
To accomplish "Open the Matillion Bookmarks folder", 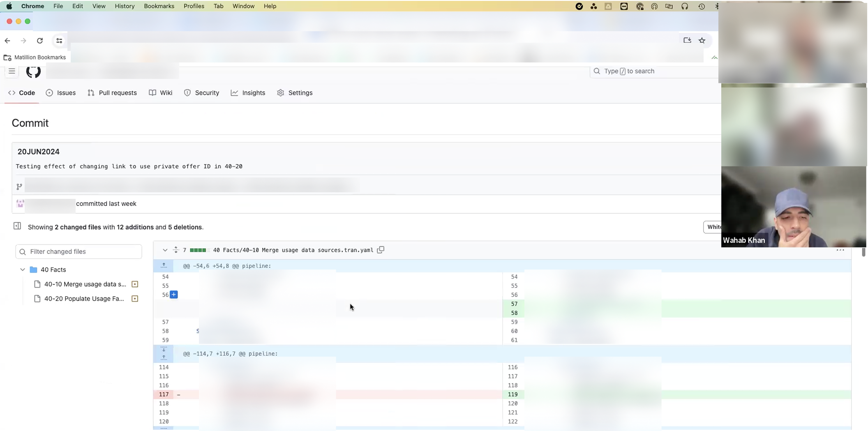I will pyautogui.click(x=35, y=57).
